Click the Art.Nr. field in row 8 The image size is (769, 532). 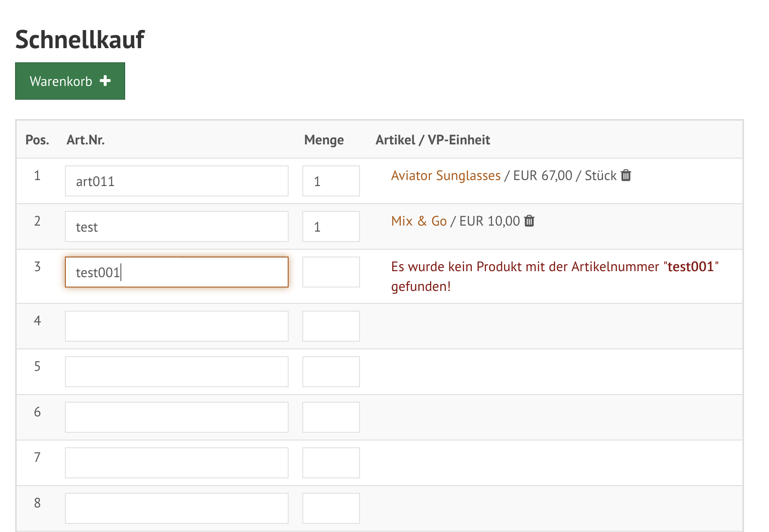coord(176,508)
